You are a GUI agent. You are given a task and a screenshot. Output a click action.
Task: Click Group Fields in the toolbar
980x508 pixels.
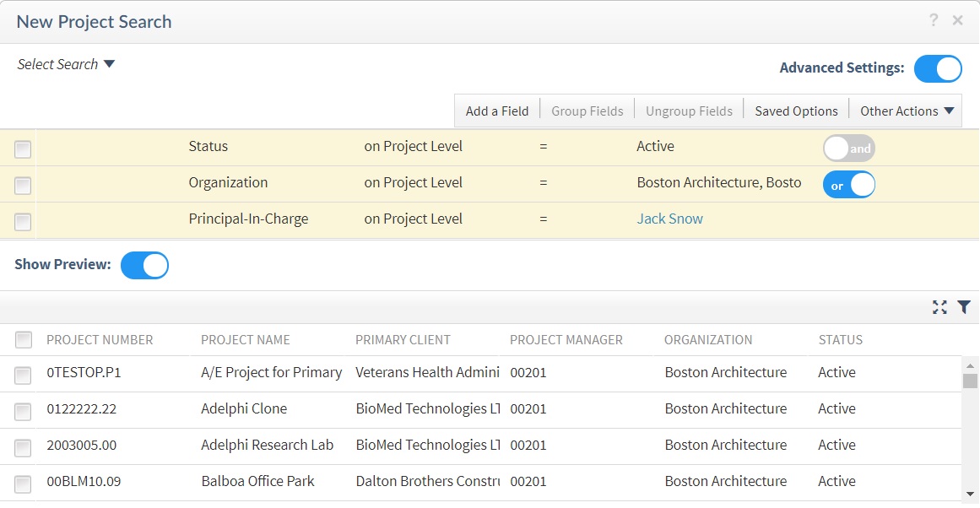click(x=587, y=111)
